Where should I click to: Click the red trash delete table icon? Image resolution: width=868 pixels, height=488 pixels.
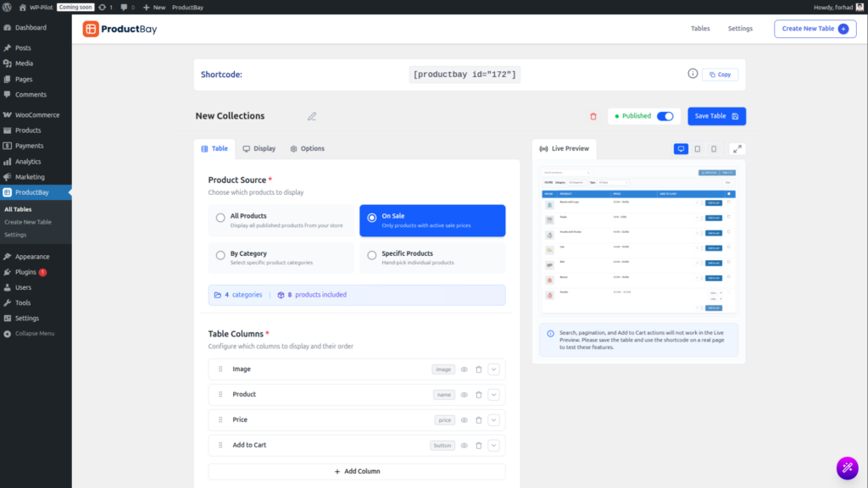click(x=593, y=116)
